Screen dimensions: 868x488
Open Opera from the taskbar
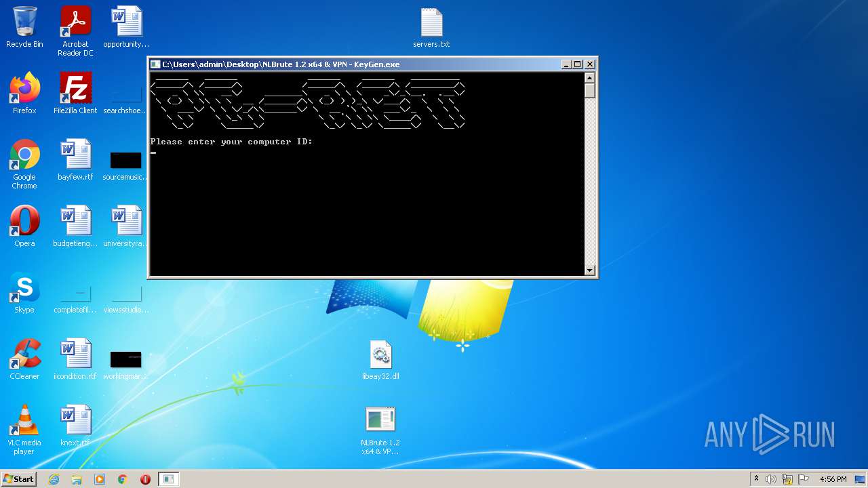pyautogui.click(x=145, y=479)
